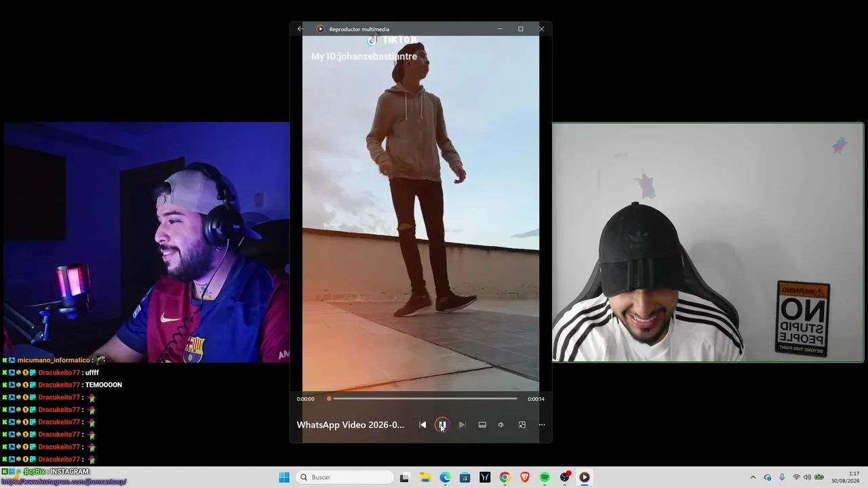Open the media player more options menu
The image size is (868, 488).
point(542,425)
